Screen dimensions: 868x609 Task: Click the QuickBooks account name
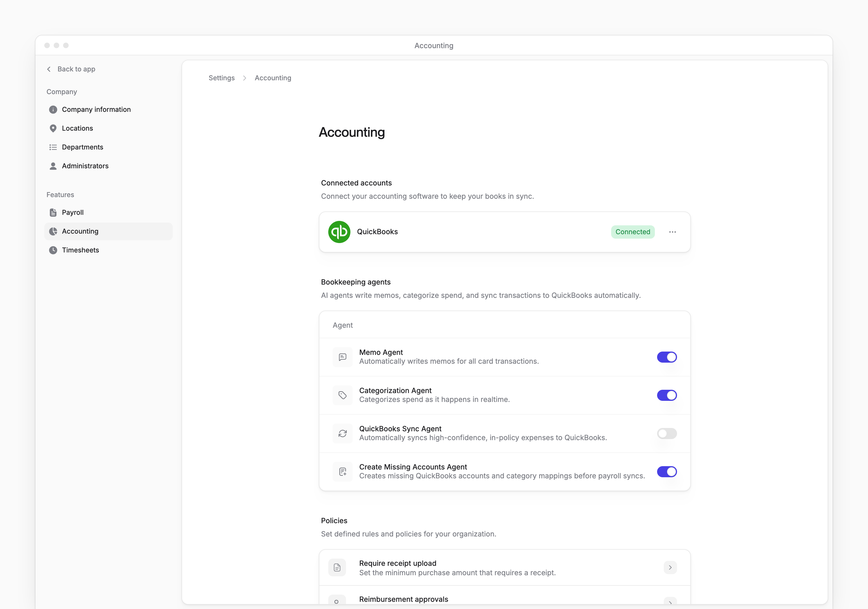click(377, 232)
